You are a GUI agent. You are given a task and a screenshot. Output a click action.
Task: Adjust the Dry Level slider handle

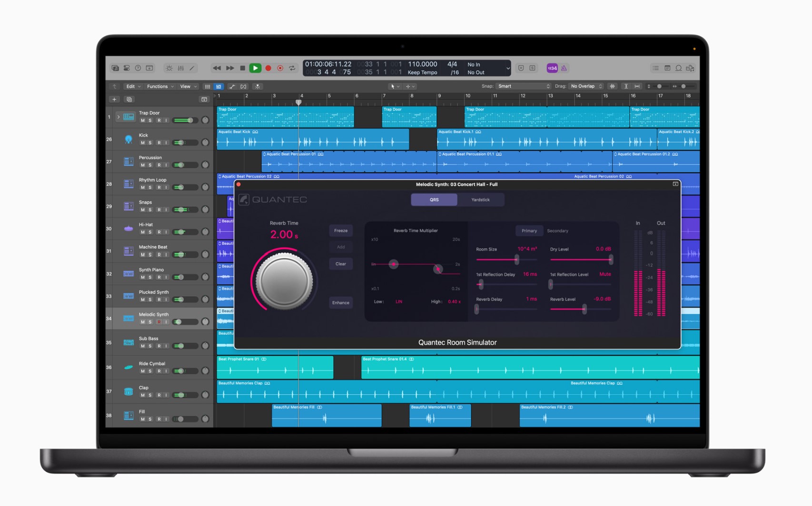point(611,260)
